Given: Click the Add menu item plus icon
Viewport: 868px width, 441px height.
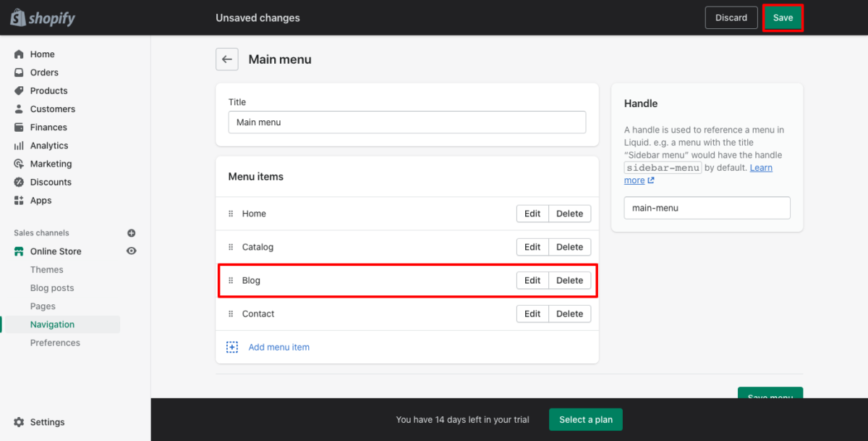Looking at the screenshot, I should [x=231, y=348].
